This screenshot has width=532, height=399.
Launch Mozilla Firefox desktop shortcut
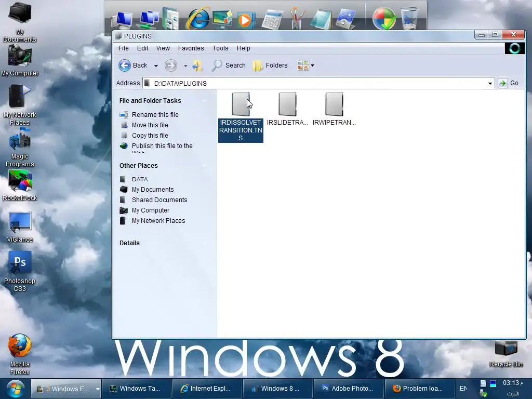20,354
